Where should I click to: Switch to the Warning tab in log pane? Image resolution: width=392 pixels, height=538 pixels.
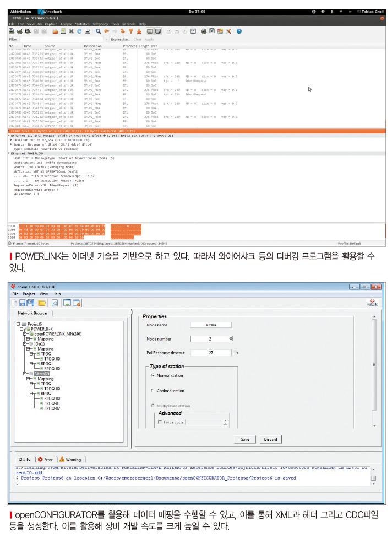pos(70,460)
